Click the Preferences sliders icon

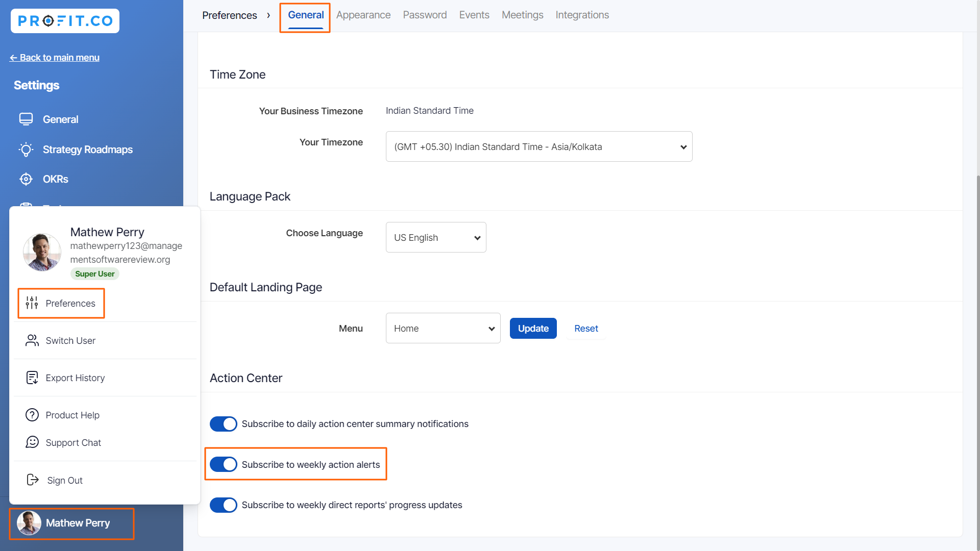32,303
